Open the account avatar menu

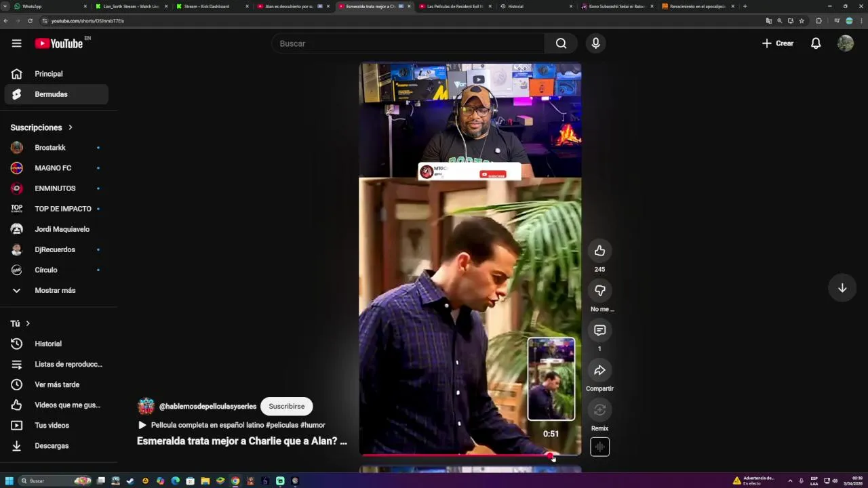(x=845, y=43)
